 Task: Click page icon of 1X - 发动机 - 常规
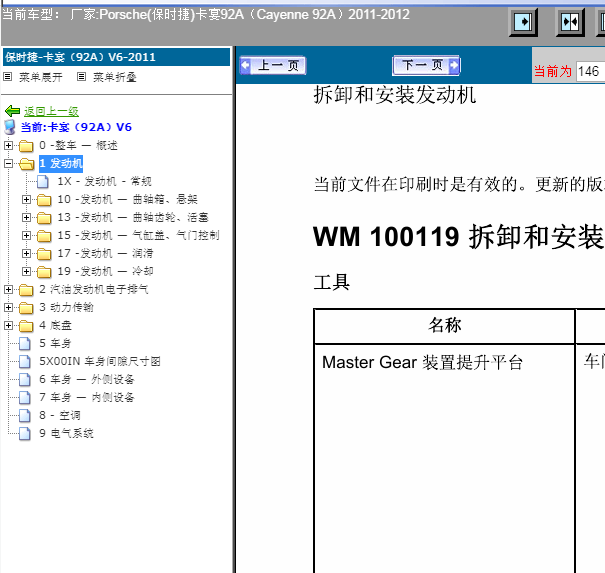(43, 181)
